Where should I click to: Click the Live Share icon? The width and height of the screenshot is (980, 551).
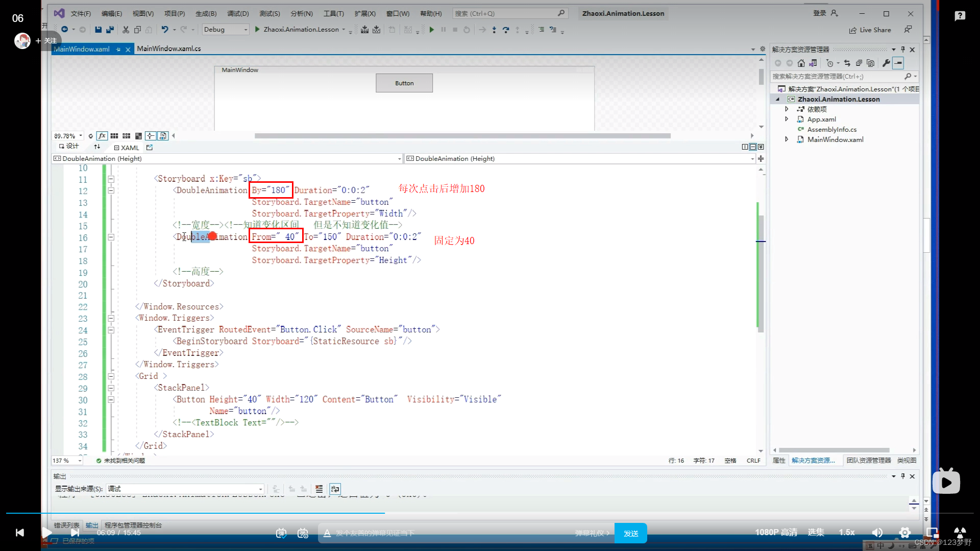click(852, 30)
